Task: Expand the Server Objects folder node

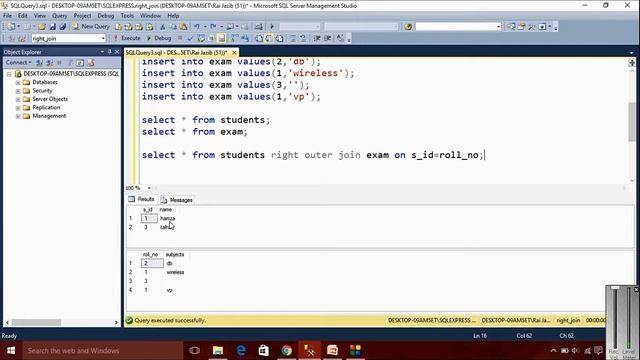Action: [18, 99]
